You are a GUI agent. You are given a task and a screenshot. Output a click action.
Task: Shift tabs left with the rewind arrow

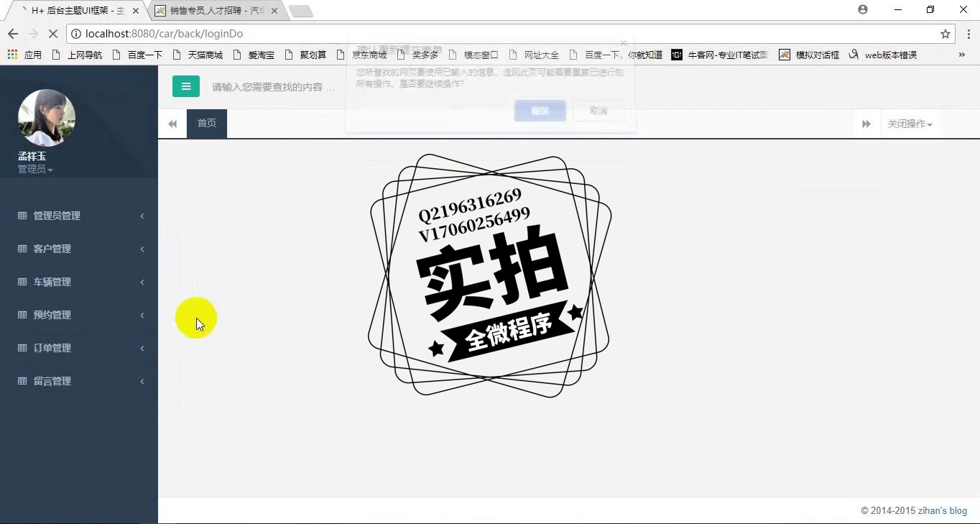click(172, 124)
